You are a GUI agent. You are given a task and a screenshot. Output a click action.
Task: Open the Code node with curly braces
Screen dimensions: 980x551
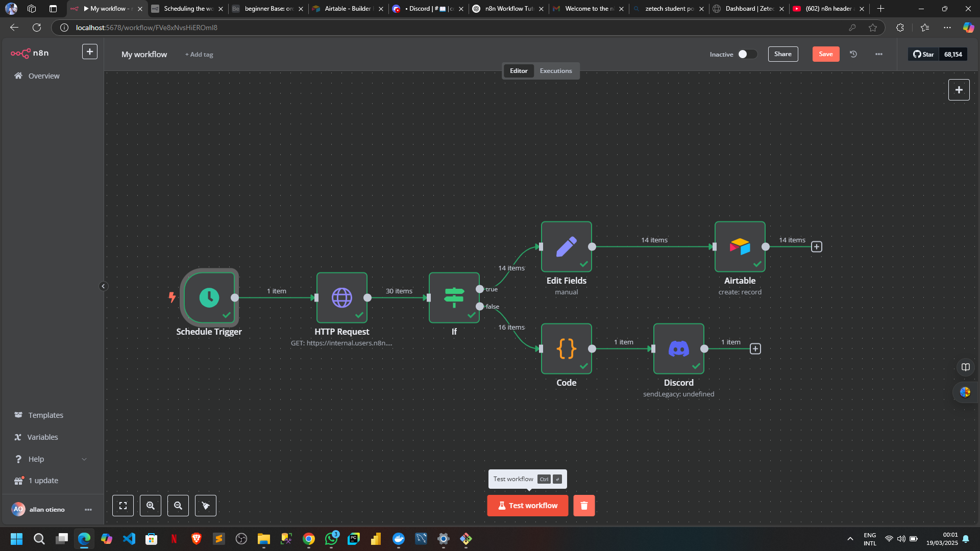tap(566, 348)
